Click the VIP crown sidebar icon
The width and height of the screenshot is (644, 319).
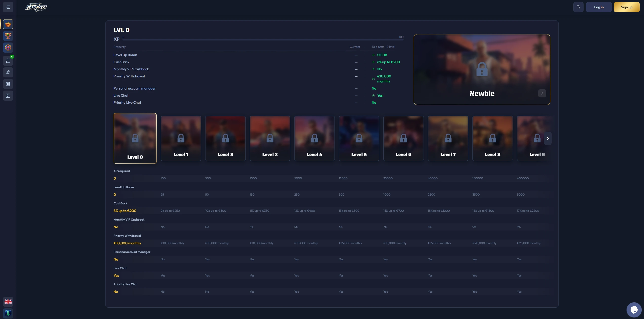8,24
